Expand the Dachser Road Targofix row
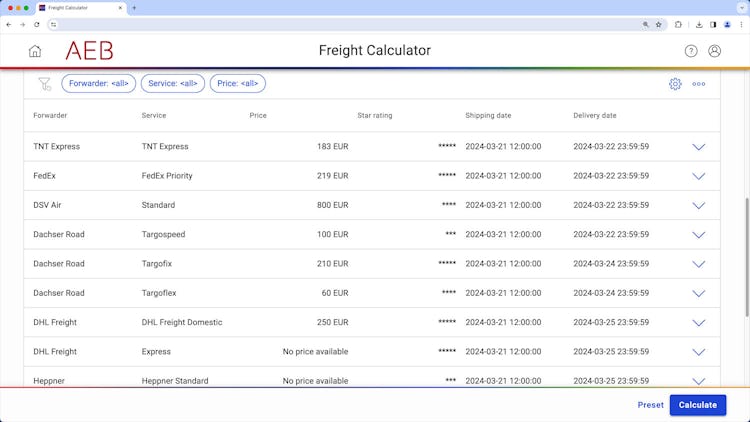This screenshot has width=750, height=422. click(x=699, y=264)
